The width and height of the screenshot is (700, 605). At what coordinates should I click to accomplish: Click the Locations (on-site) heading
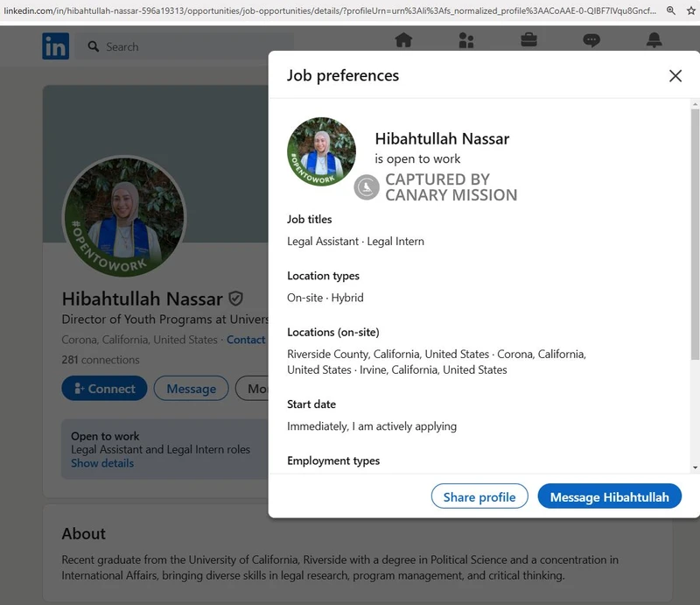[x=333, y=333]
